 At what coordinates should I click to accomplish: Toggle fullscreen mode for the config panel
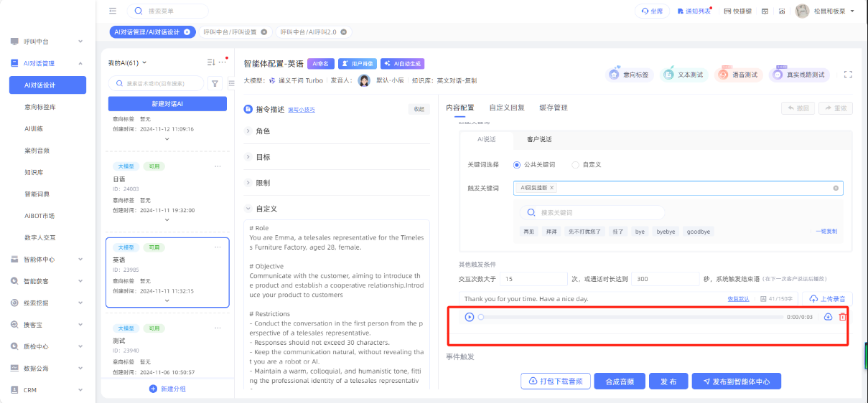point(848,75)
